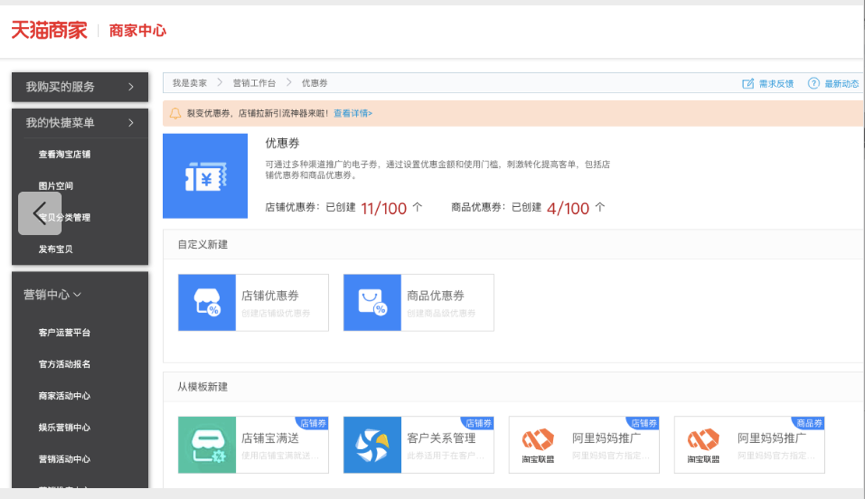
Task: Expand 我购买的服务 chevron arrow
Action: click(x=131, y=87)
